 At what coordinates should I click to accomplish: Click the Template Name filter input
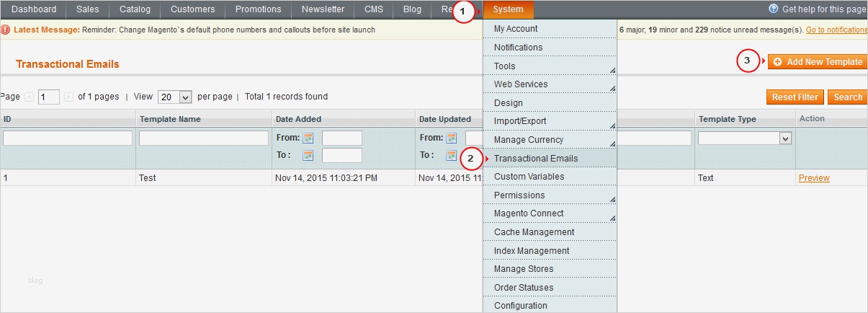click(x=204, y=138)
